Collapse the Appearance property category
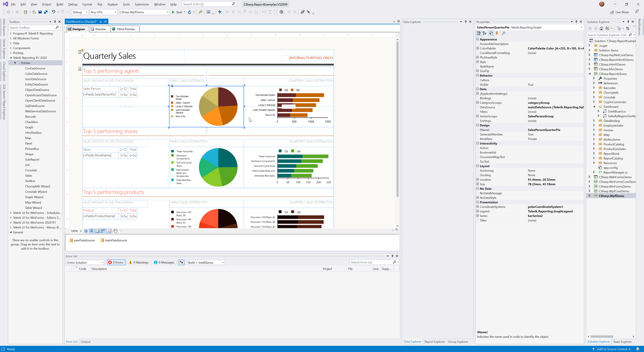The height and width of the screenshot is (352, 644). tap(477, 39)
